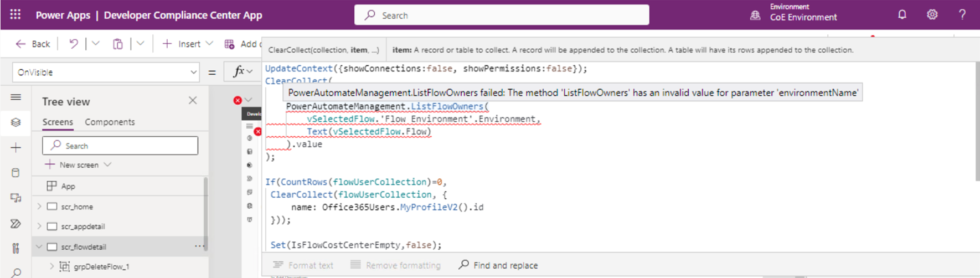The image size is (980, 278).
Task: Open the Power Automate icon in sidebar
Action: [16, 223]
